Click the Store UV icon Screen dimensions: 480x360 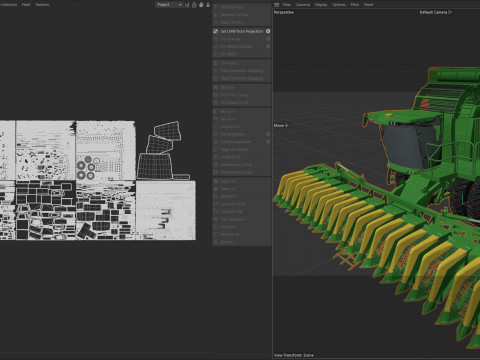(216, 227)
